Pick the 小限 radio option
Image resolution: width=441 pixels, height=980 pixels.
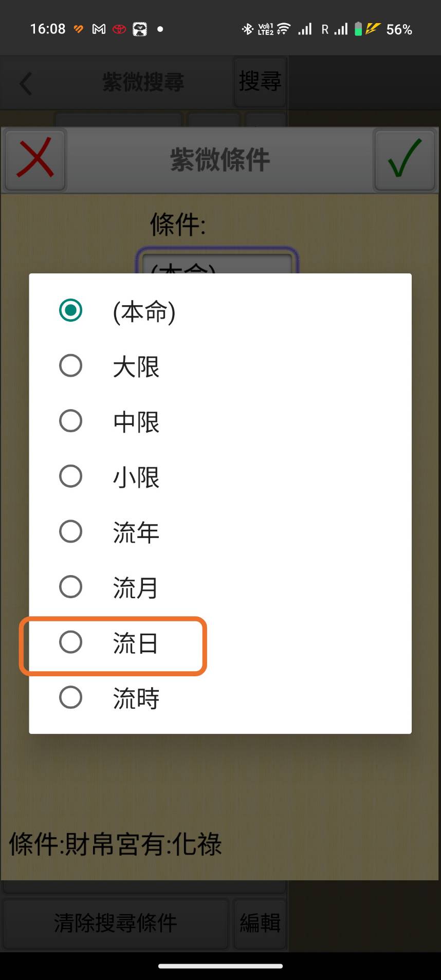point(71,476)
